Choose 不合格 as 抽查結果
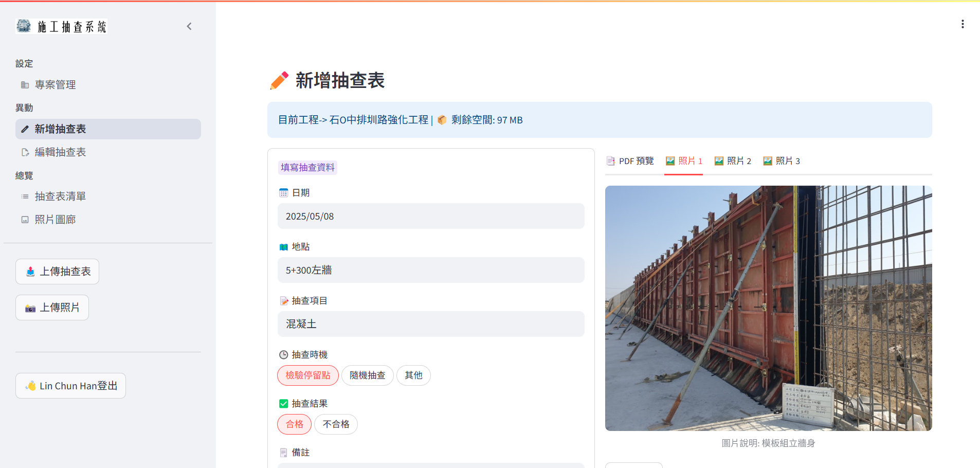 336,424
